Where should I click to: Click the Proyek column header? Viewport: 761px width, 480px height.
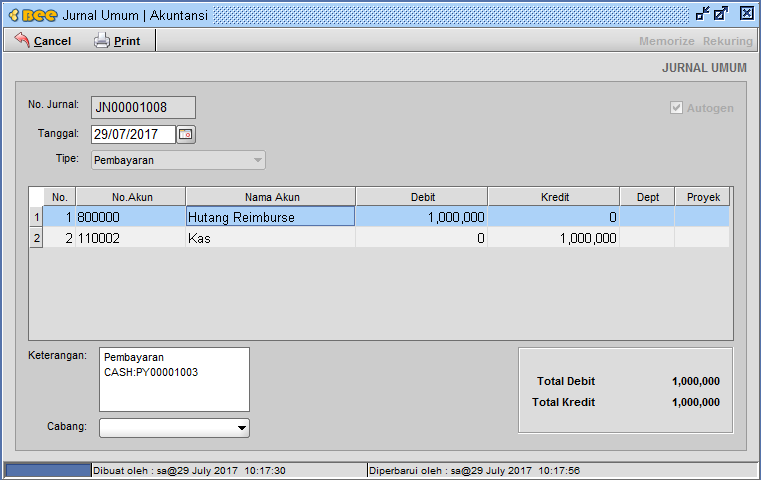click(x=702, y=197)
